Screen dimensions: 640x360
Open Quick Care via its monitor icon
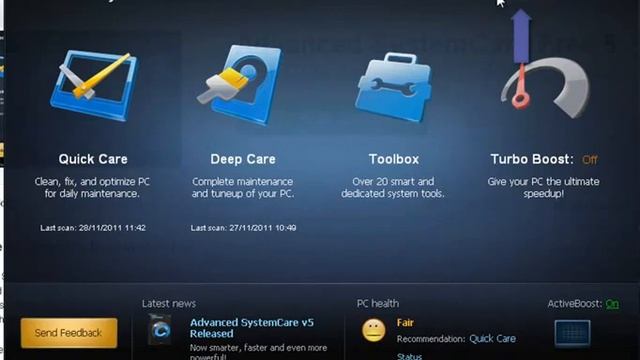point(94,86)
